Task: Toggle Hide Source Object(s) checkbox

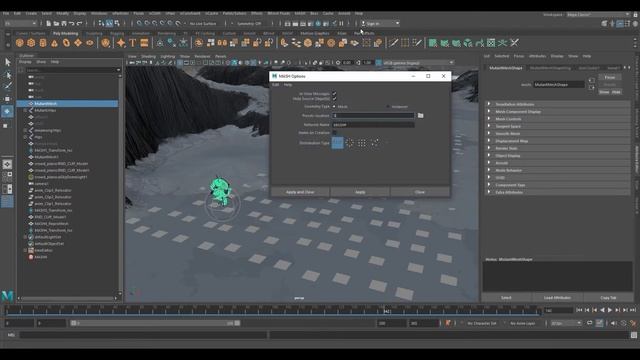Action: (334, 99)
